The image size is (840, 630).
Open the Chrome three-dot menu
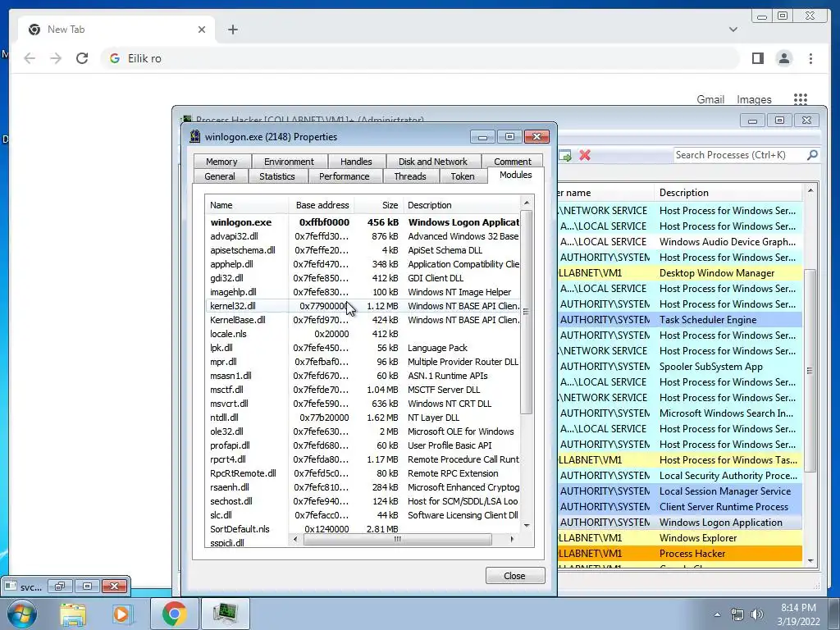coord(810,58)
